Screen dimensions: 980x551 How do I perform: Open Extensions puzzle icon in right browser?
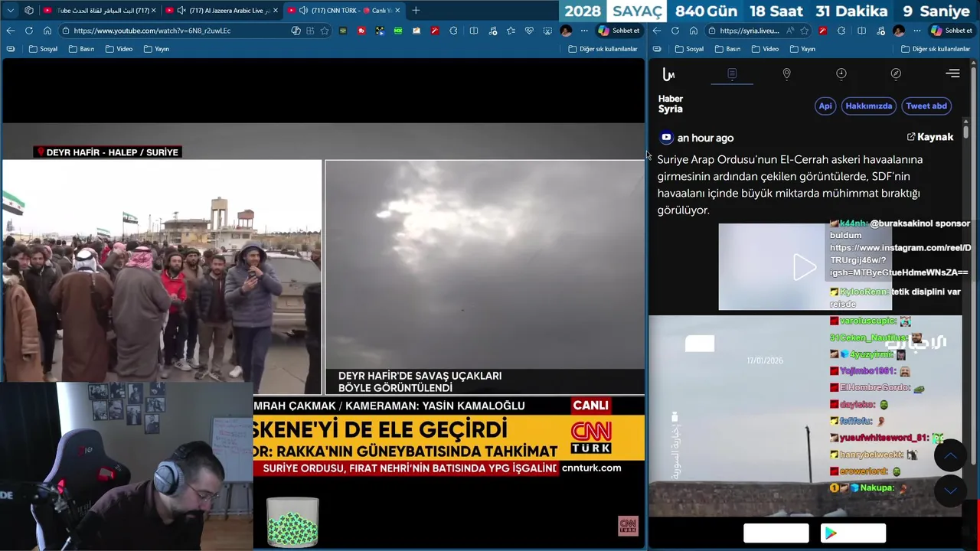[841, 31]
